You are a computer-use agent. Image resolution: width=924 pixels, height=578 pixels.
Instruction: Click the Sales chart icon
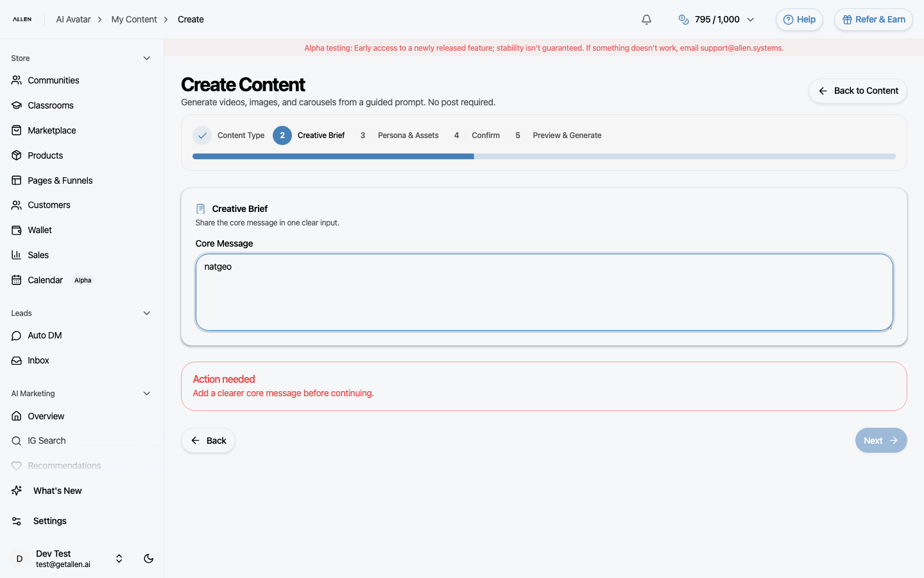(15, 255)
